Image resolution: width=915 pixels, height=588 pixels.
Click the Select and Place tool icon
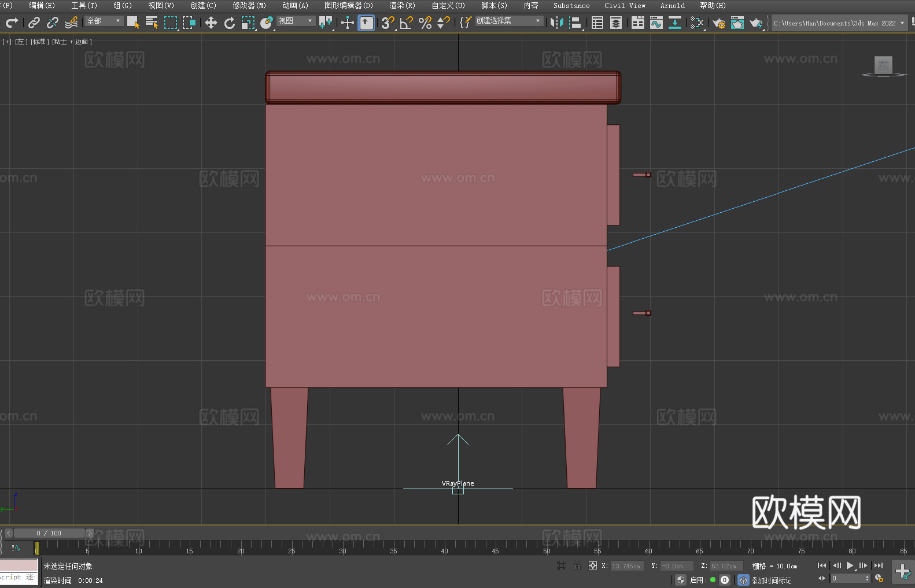(x=267, y=23)
